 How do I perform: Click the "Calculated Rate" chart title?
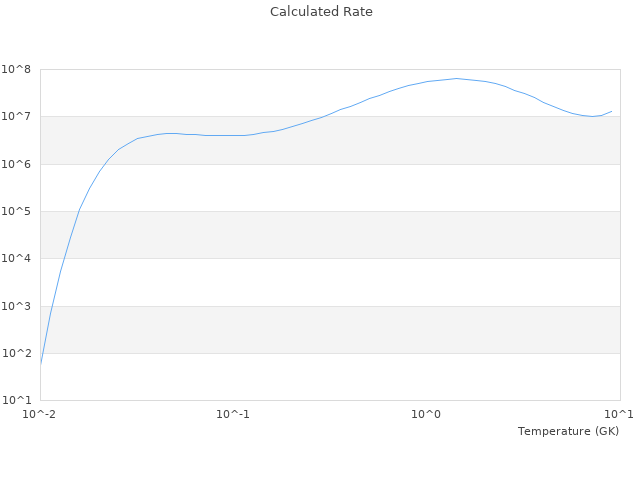[321, 12]
